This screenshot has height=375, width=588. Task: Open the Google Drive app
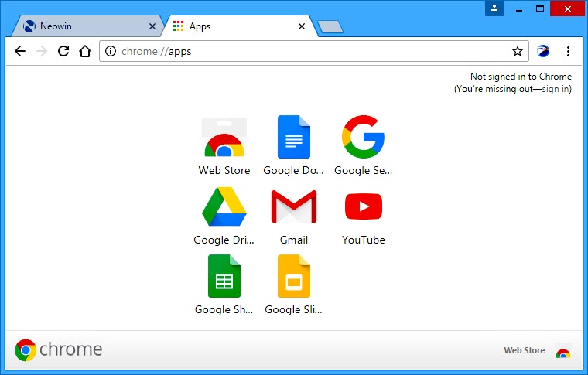(224, 209)
